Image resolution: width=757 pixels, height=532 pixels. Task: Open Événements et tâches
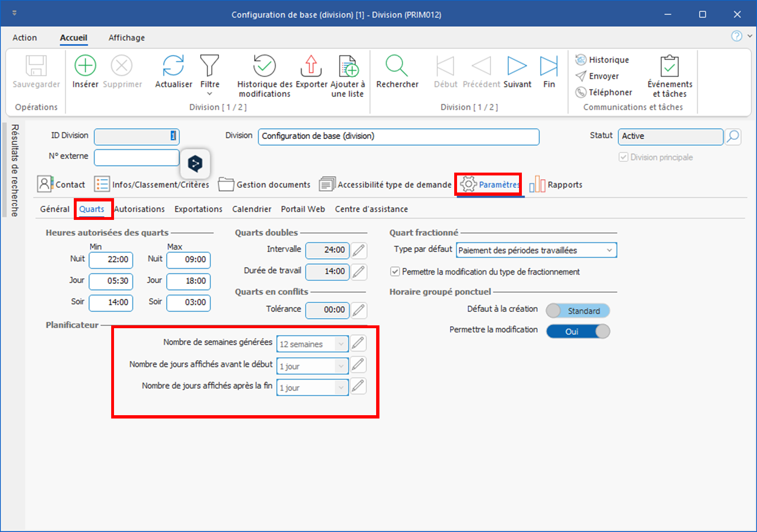click(669, 66)
